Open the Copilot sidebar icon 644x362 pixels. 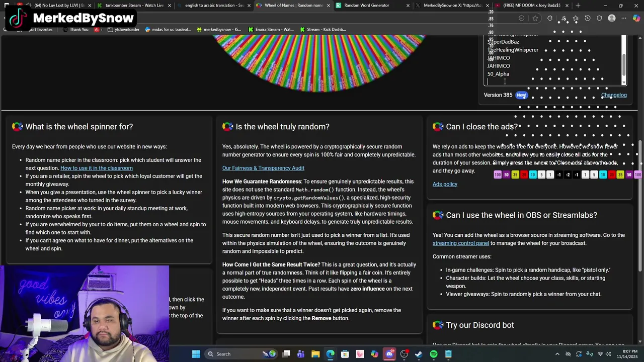[636, 18]
